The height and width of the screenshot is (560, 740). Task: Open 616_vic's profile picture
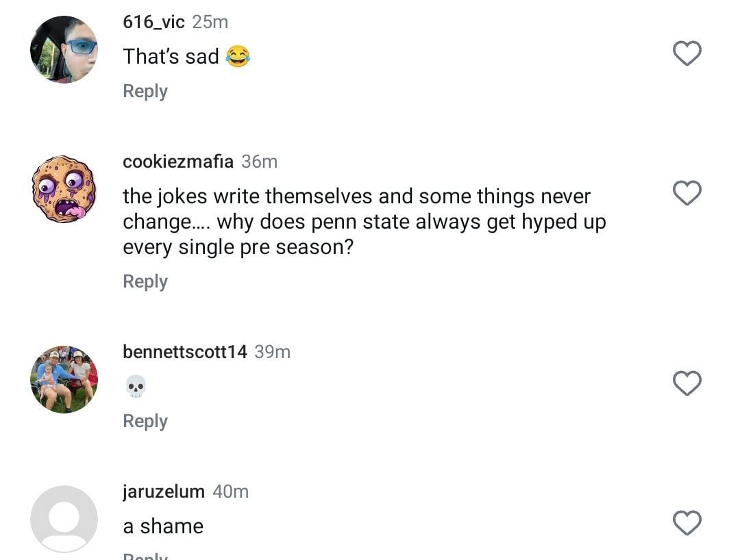(64, 50)
